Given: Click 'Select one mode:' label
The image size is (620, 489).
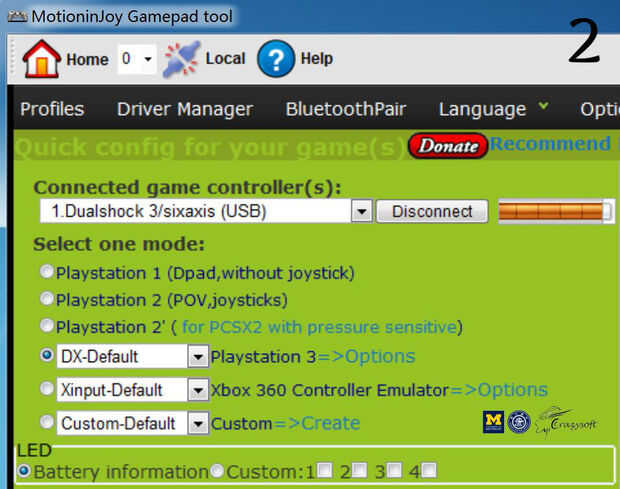Looking at the screenshot, I should coord(119,244).
